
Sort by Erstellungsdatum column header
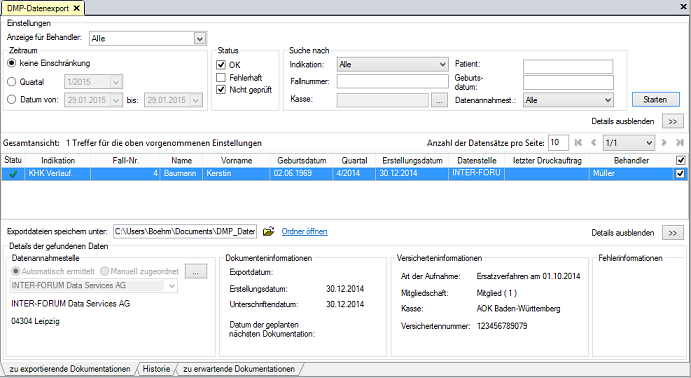click(412, 160)
